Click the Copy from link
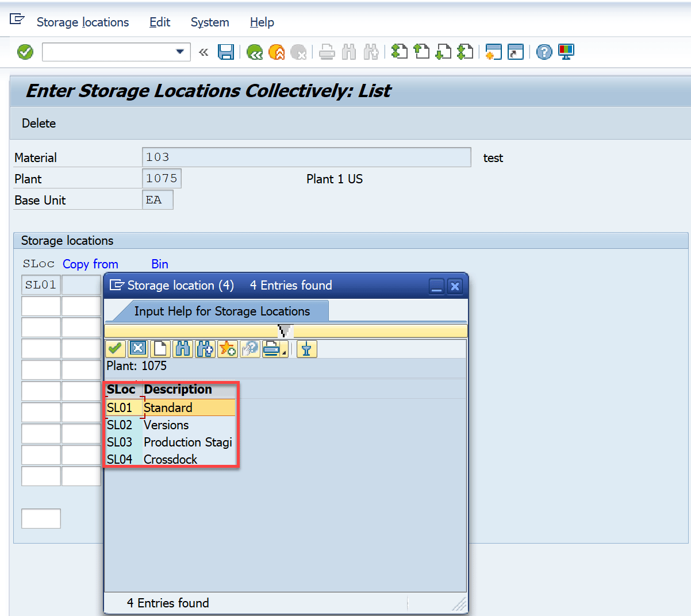The width and height of the screenshot is (691, 616). 90,264
